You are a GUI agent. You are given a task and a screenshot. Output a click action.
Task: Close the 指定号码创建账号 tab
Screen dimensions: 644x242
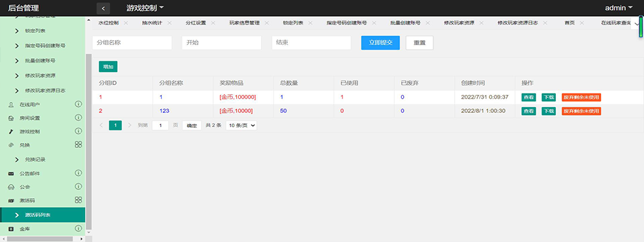(x=374, y=23)
